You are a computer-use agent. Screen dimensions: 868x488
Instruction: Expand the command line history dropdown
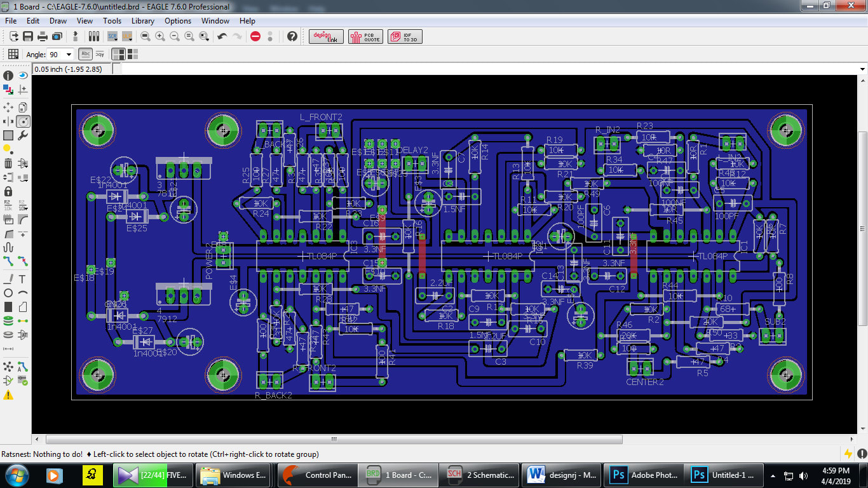(x=862, y=69)
